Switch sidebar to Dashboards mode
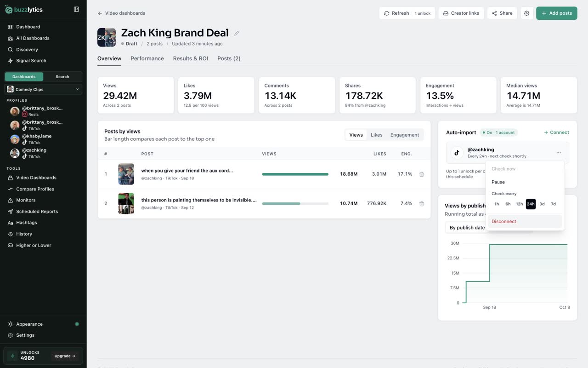Image resolution: width=588 pixels, height=368 pixels. tap(24, 77)
